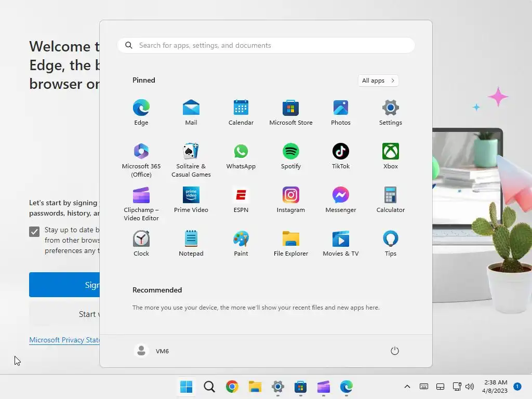The image size is (532, 399).
Task: Uncheck the Stay up to date checkbox
Action: pos(34,232)
